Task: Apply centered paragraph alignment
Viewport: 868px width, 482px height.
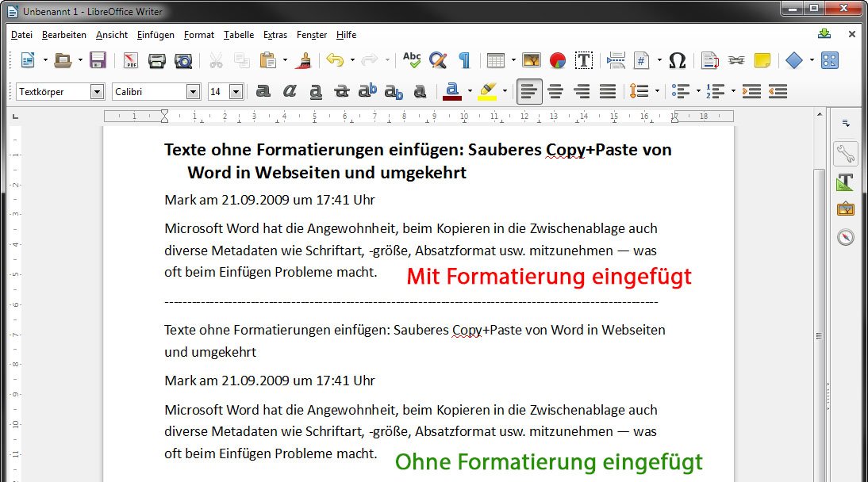Action: tap(555, 90)
